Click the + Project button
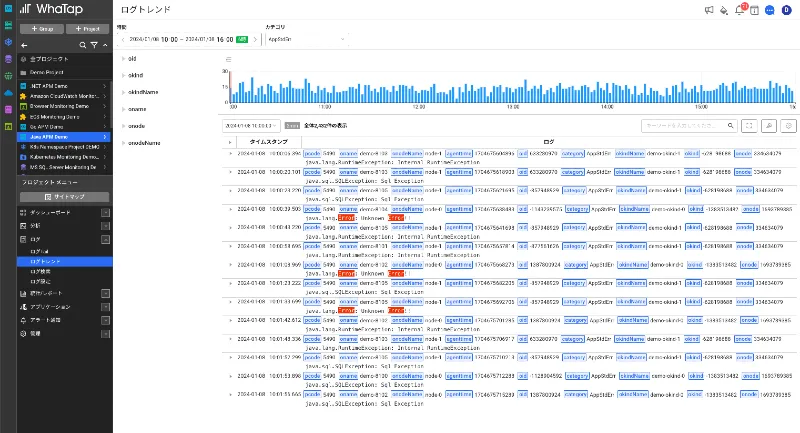 pos(88,29)
